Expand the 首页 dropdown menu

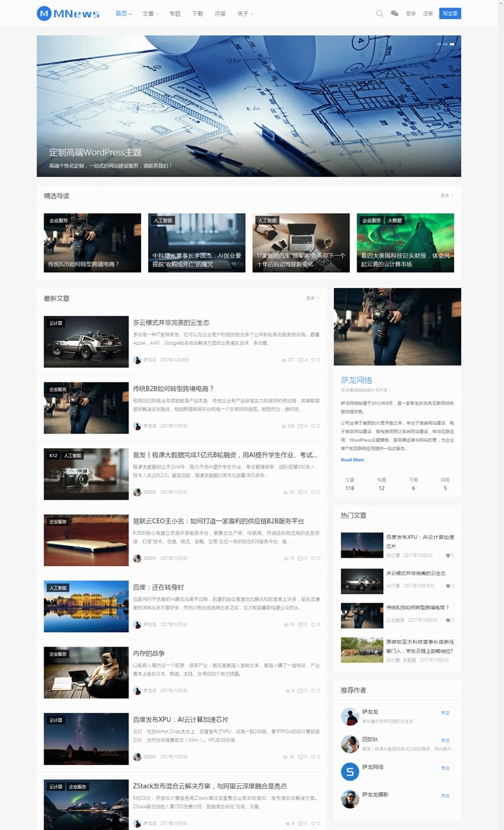pos(123,13)
